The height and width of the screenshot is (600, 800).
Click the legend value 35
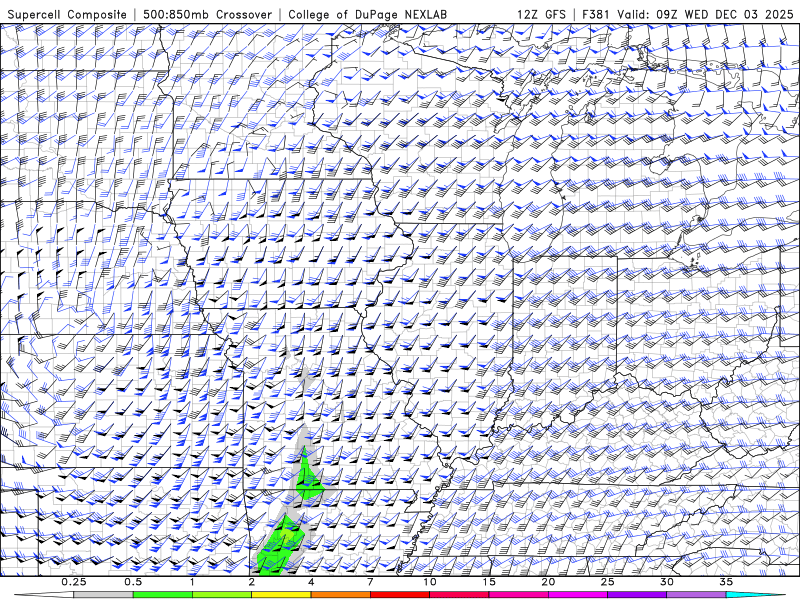[x=726, y=582]
